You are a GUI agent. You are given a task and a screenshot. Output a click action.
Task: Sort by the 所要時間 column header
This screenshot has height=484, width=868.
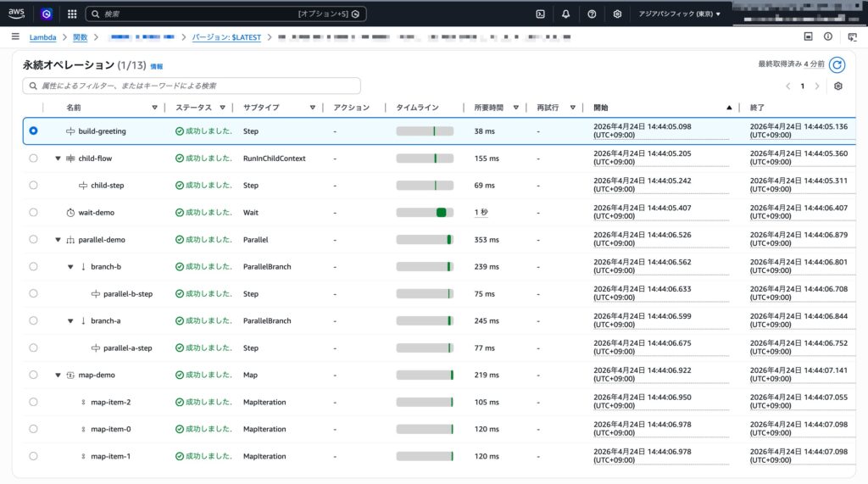(488, 108)
